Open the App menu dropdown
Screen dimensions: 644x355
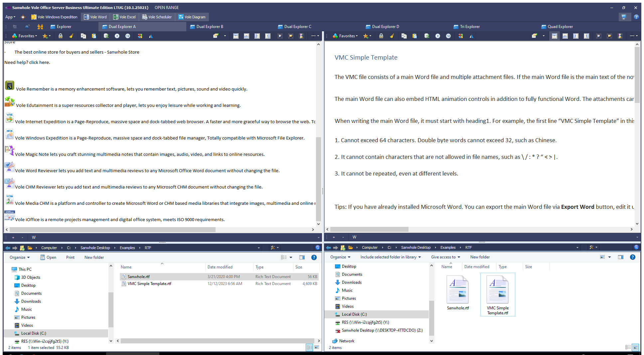(10, 17)
